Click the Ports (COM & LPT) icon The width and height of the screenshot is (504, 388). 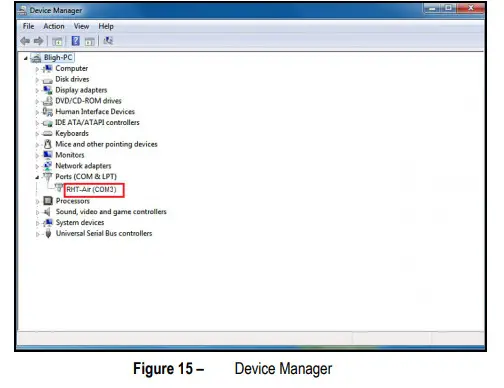[x=48, y=176]
